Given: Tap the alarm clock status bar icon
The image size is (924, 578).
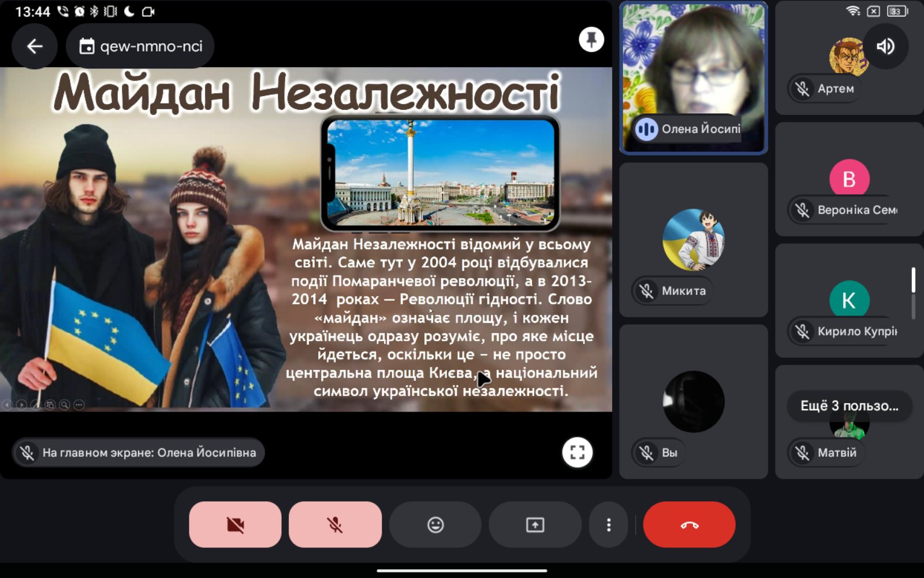Looking at the screenshot, I should click(79, 12).
